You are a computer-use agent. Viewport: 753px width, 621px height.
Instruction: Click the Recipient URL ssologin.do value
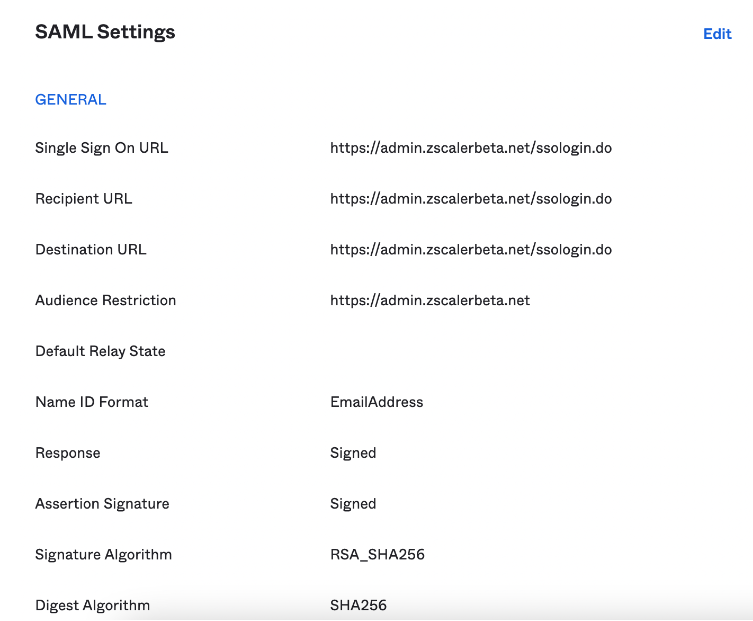coord(470,199)
